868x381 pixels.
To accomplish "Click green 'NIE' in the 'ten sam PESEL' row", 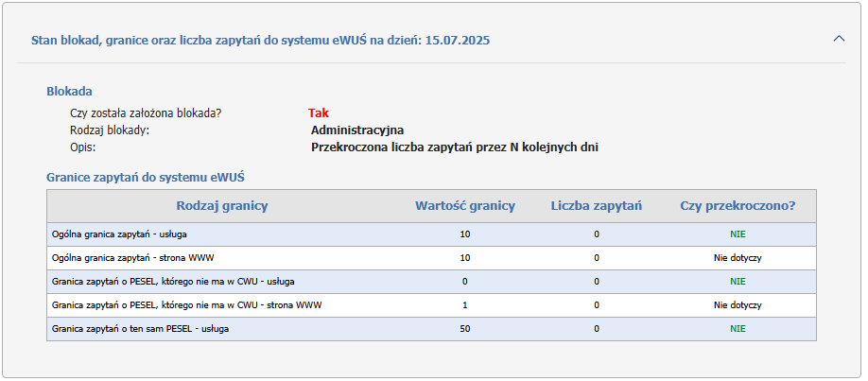I will pyautogui.click(x=738, y=328).
